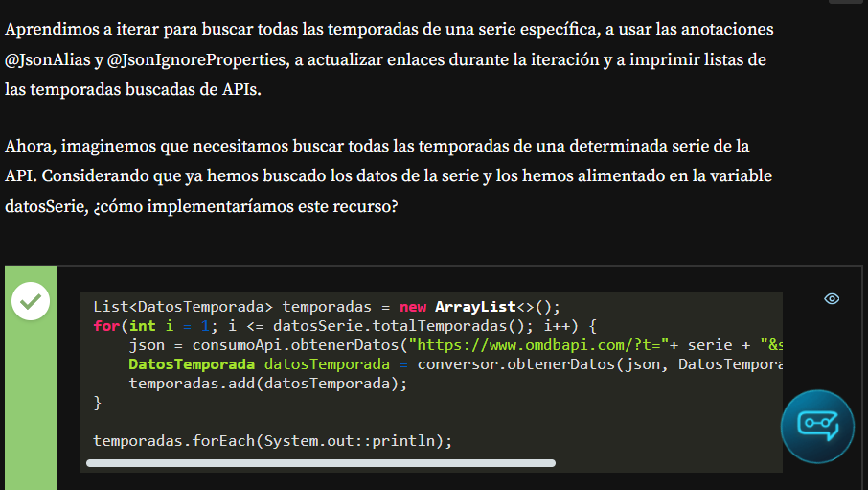
Task: Click the 'las temporadas buscadas de APIs.' text
Action: [133, 89]
